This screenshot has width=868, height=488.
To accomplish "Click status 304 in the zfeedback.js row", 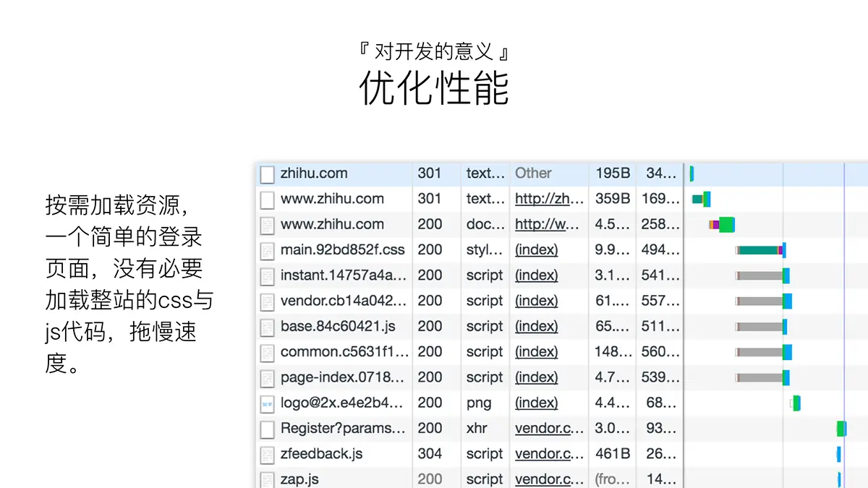I will point(430,453).
